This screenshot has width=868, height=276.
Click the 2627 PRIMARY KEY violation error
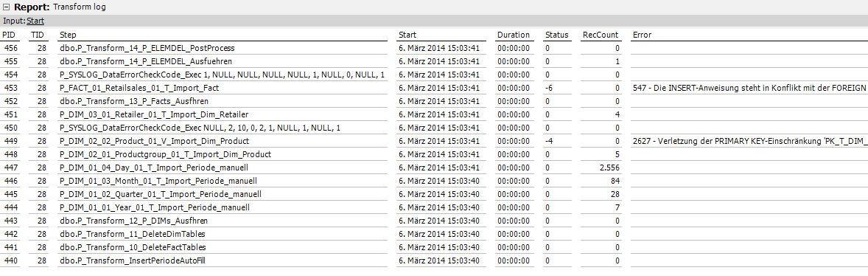click(x=749, y=142)
